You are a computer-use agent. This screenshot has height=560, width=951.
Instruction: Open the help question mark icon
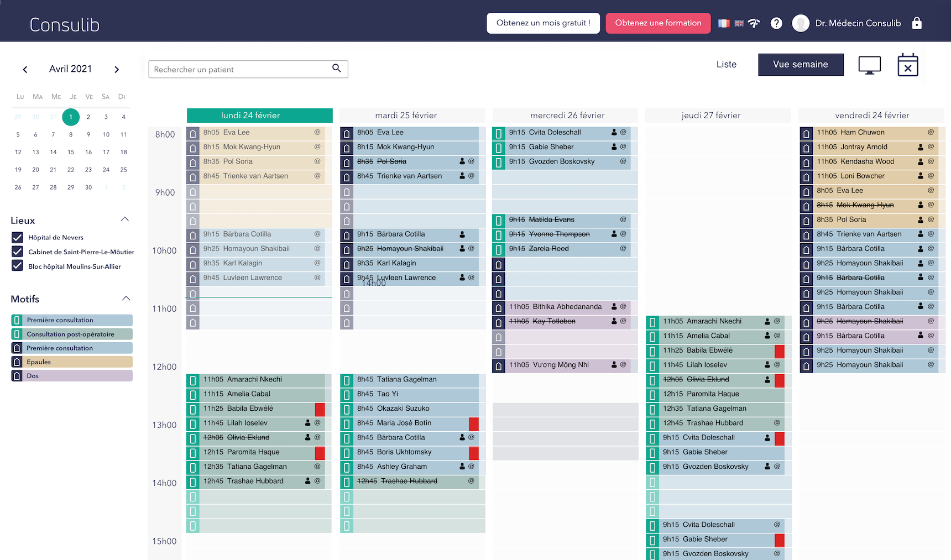(776, 23)
